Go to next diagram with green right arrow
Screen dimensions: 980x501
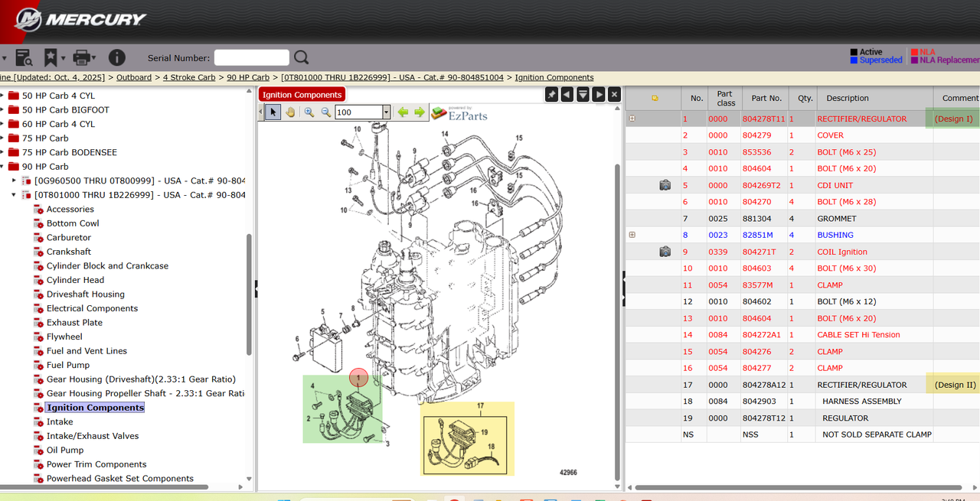click(x=419, y=112)
